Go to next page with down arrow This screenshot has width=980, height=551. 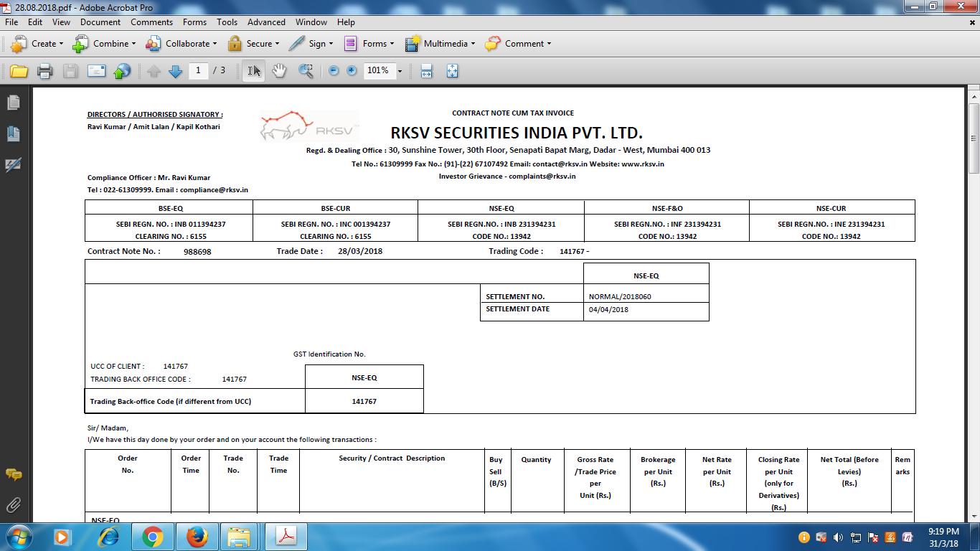pos(175,71)
